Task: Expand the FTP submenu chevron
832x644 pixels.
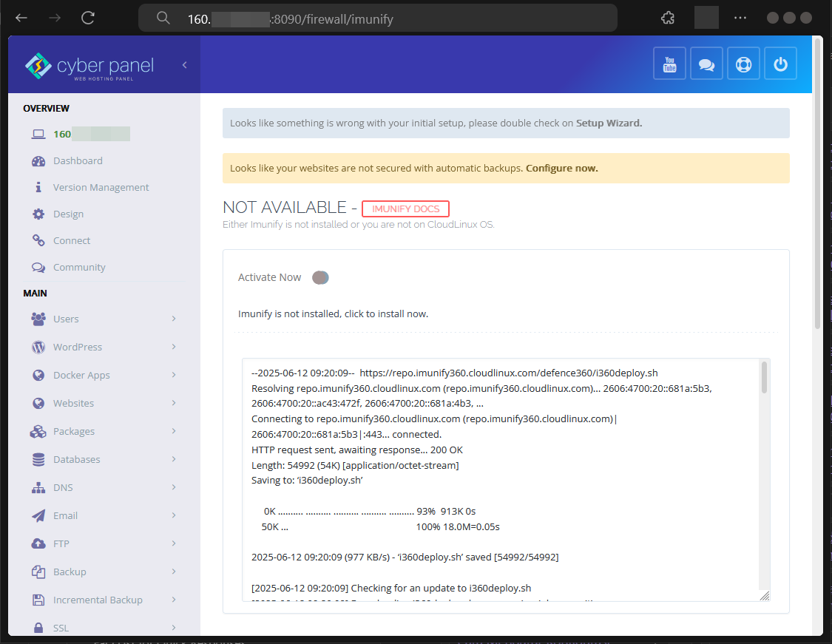Action: (x=174, y=543)
